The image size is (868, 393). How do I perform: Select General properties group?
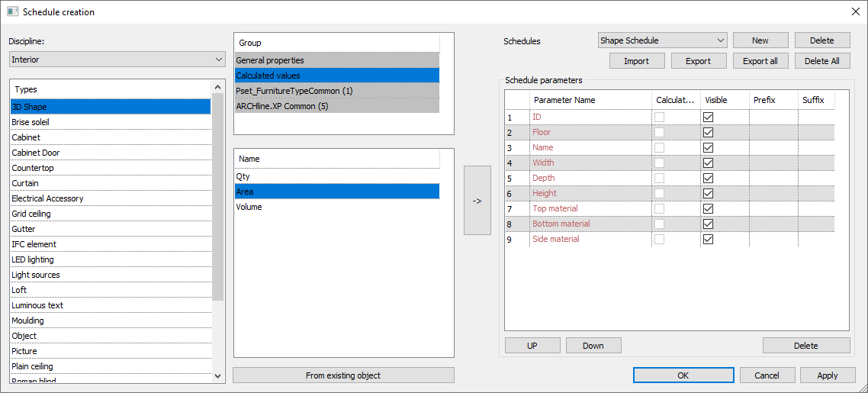(x=336, y=60)
